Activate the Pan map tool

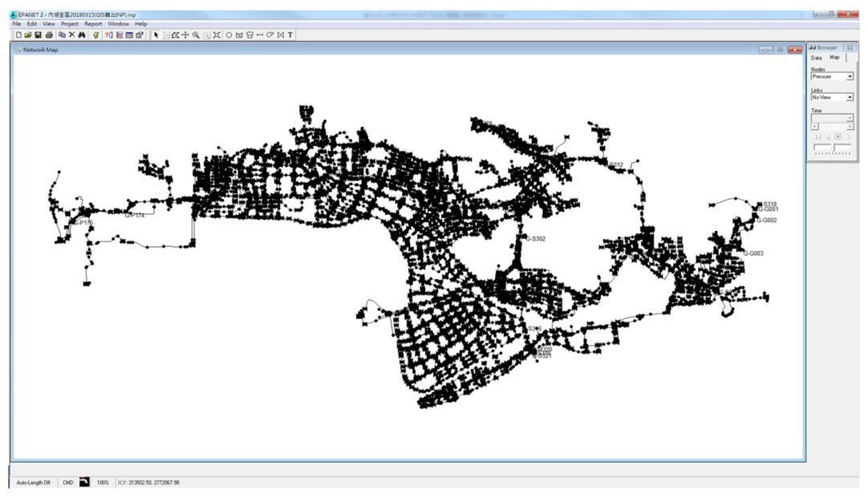185,34
